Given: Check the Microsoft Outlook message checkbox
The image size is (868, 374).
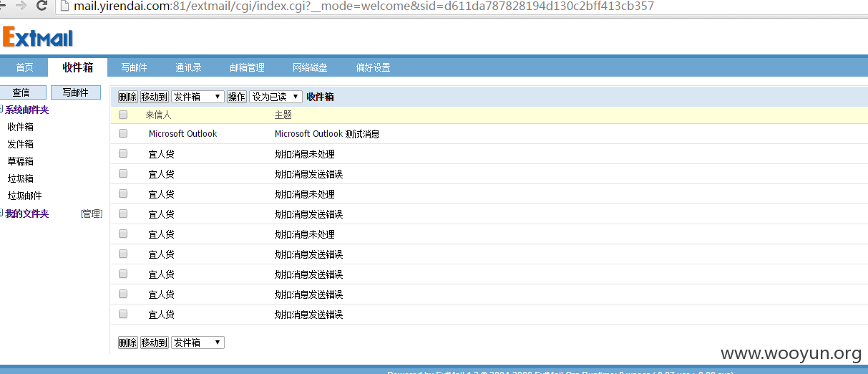Looking at the screenshot, I should click(x=123, y=133).
